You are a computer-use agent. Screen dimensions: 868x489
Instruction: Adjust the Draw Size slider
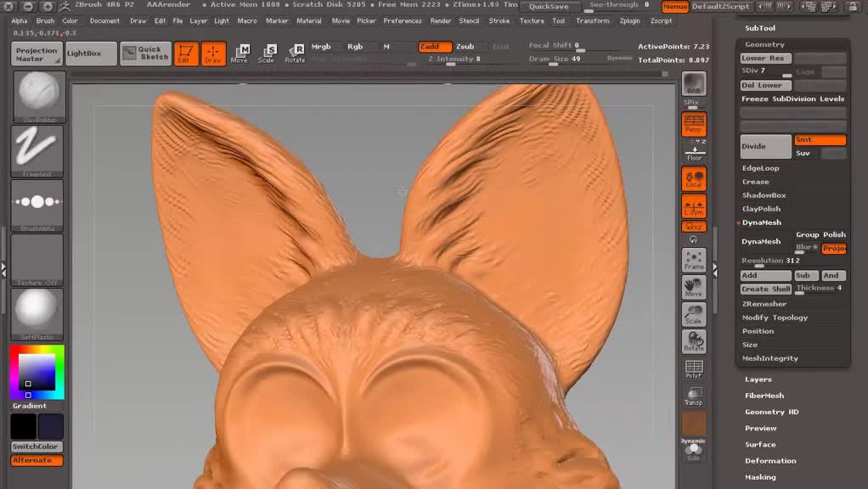(555, 59)
